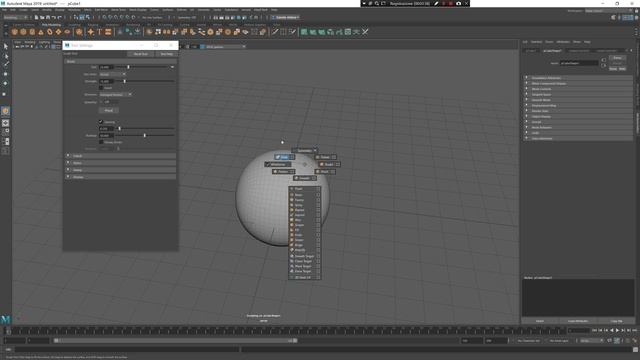Click the New Scene icon in status line
Screen dimensions: 640x360
[x=36, y=18]
